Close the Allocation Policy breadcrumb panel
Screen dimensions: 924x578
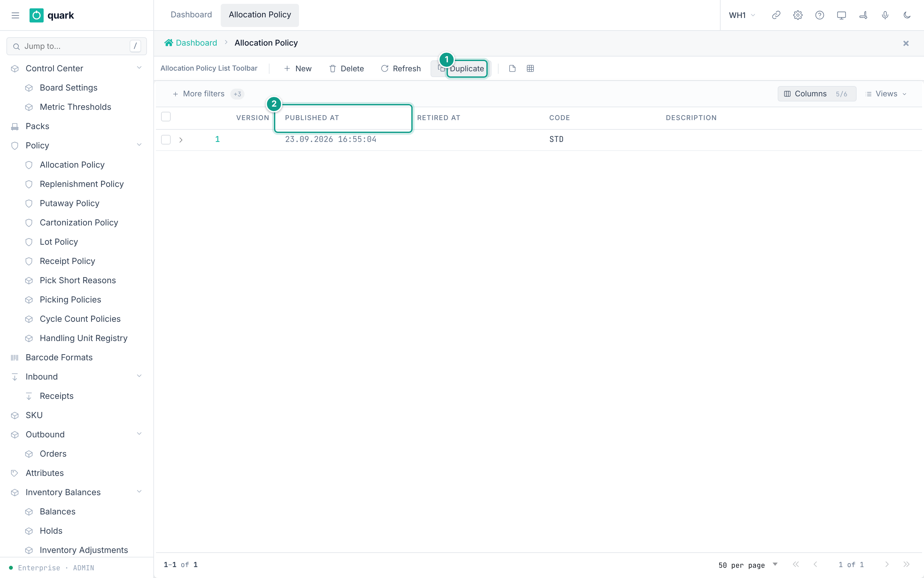pyautogui.click(x=906, y=43)
